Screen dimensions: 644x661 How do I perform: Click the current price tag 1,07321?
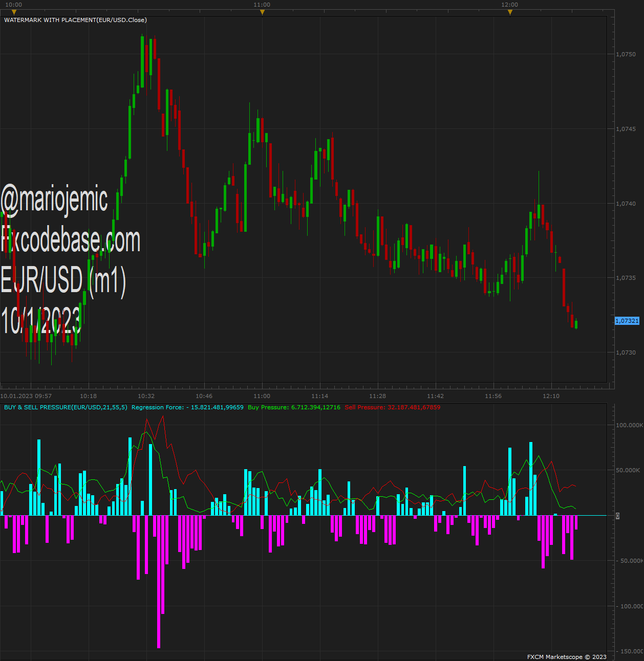pos(627,321)
